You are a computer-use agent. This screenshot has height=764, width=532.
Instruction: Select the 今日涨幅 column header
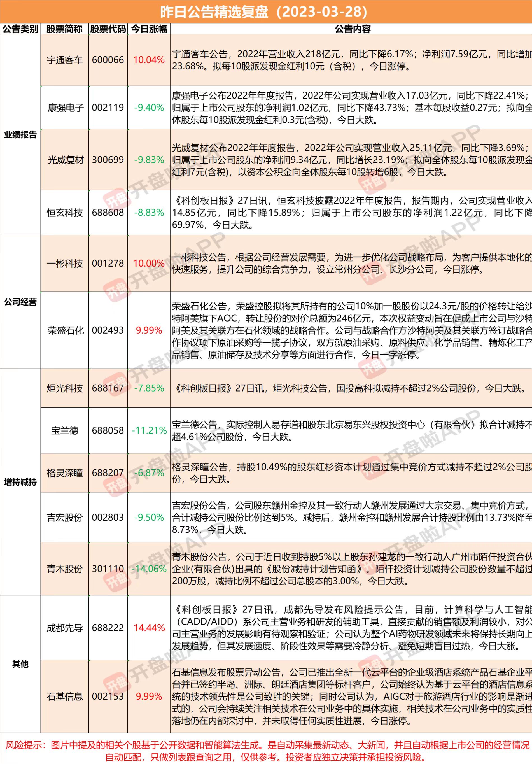pyautogui.click(x=149, y=29)
